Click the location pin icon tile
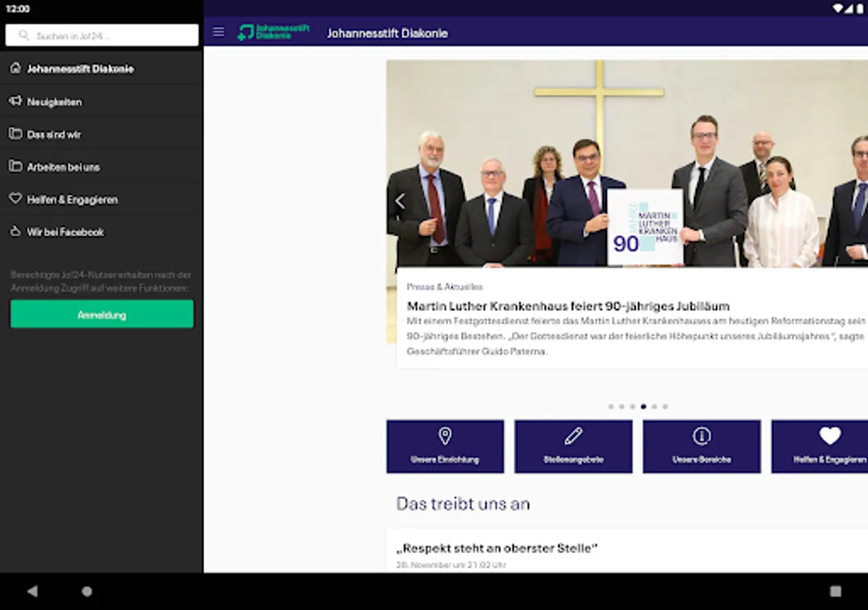Screen dimensions: 868x610 445,436
